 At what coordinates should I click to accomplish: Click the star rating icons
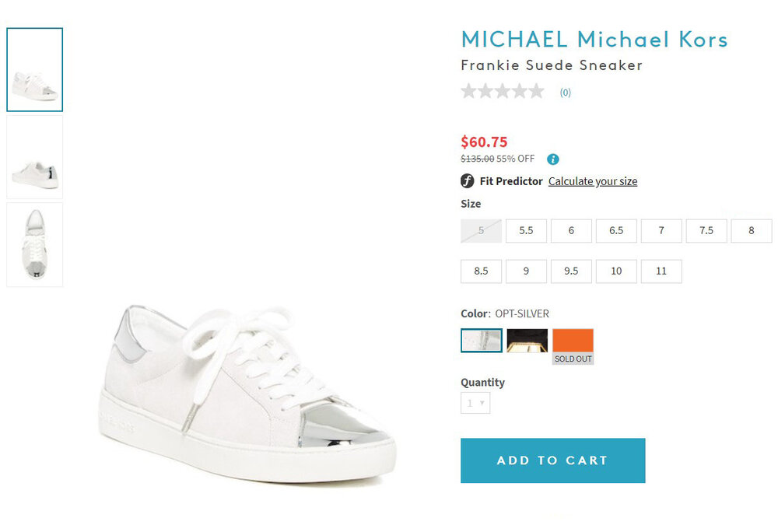pos(503,92)
